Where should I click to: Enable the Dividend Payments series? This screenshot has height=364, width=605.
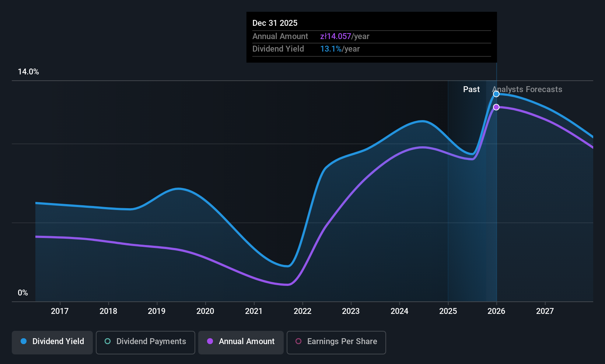146,343
